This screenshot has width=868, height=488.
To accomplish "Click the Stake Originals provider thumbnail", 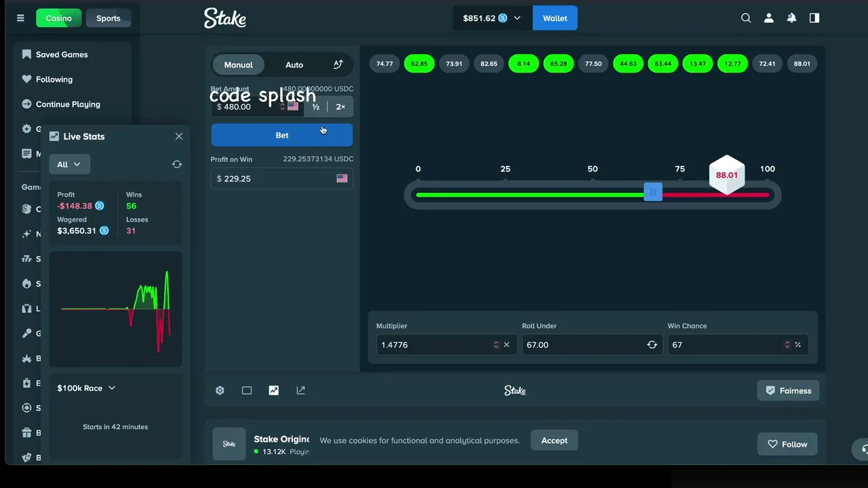I will pos(229,444).
